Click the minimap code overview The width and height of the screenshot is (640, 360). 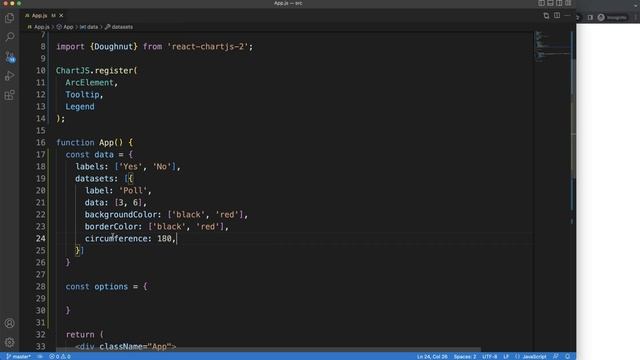(552, 47)
